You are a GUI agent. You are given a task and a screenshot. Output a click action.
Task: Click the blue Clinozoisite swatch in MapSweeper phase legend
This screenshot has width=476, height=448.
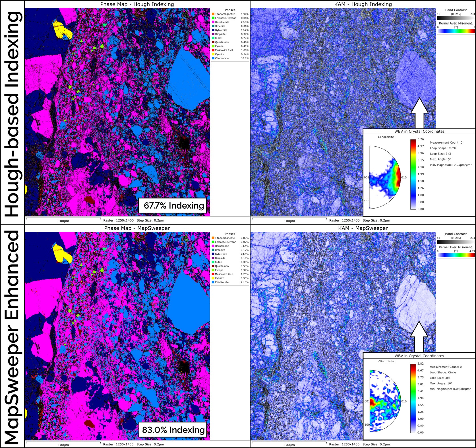coord(213,282)
